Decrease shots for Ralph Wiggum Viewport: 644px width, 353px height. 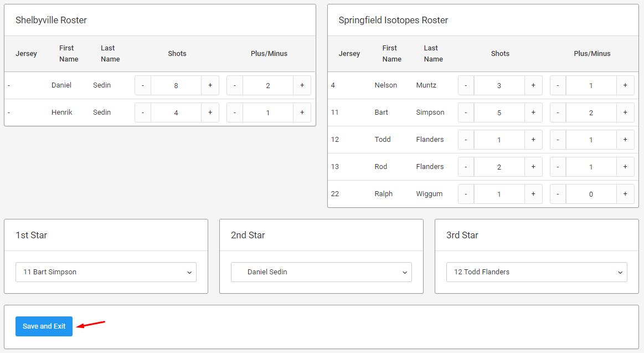pos(466,194)
